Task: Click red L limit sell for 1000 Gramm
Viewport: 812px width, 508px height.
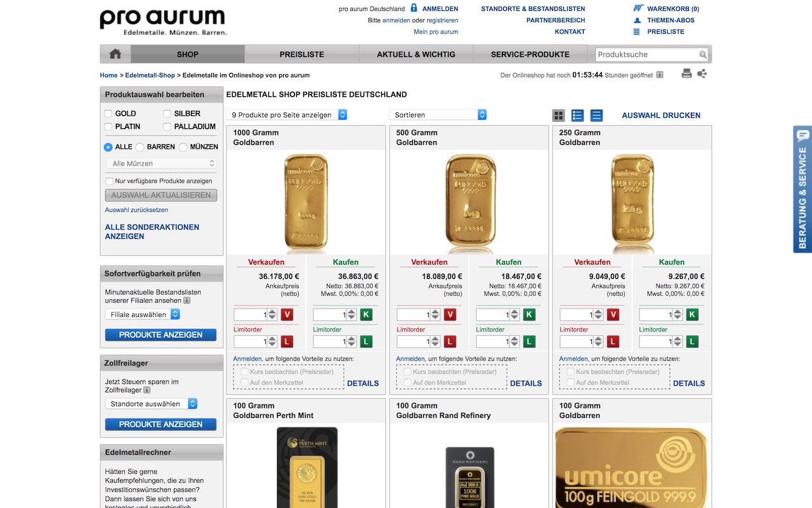Action: click(x=287, y=342)
